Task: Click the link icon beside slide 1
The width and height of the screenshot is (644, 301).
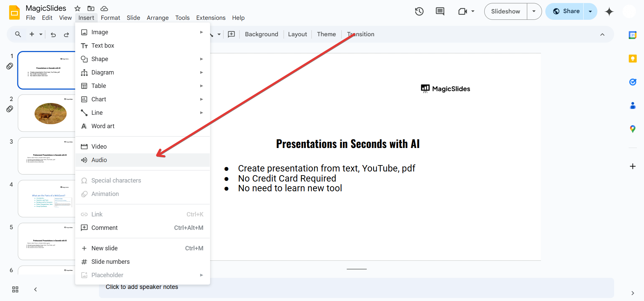Action: 10,66
